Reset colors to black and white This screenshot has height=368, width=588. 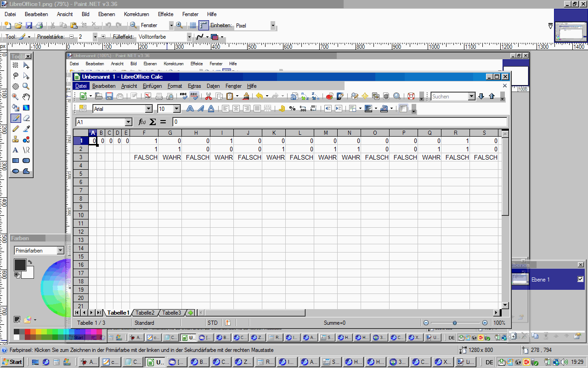pyautogui.click(x=17, y=275)
